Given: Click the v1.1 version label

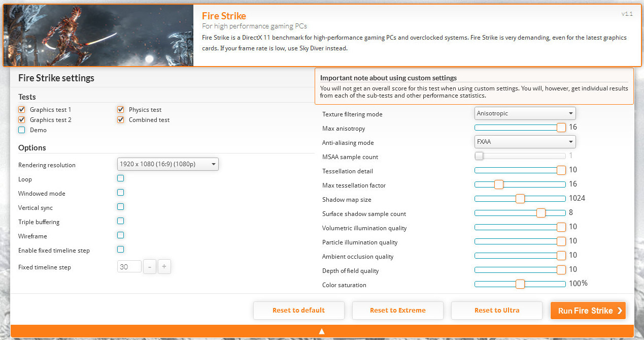Looking at the screenshot, I should [x=627, y=14].
